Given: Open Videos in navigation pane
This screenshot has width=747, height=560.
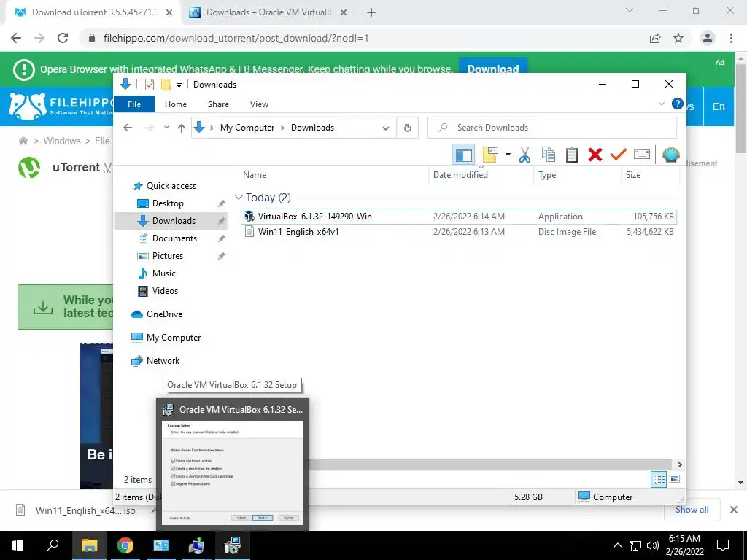Looking at the screenshot, I should pos(165,291).
